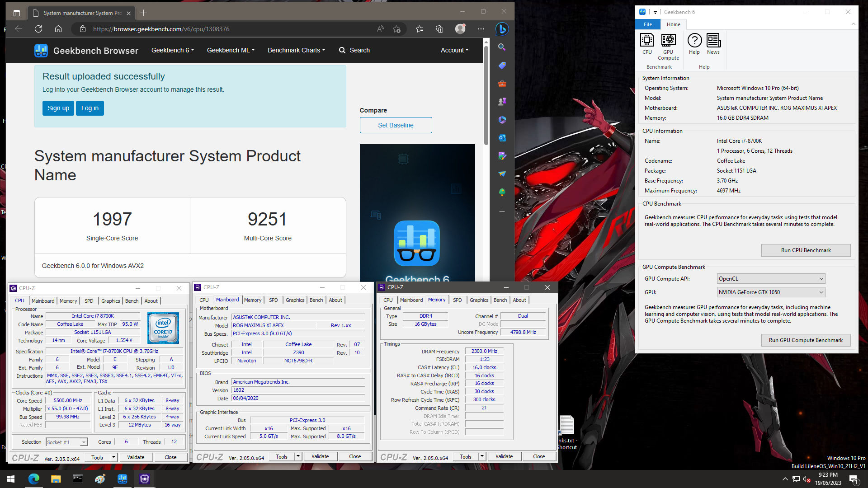Screen dimensions: 868x488
Task: Open the Geekbench File tab
Action: coord(648,24)
